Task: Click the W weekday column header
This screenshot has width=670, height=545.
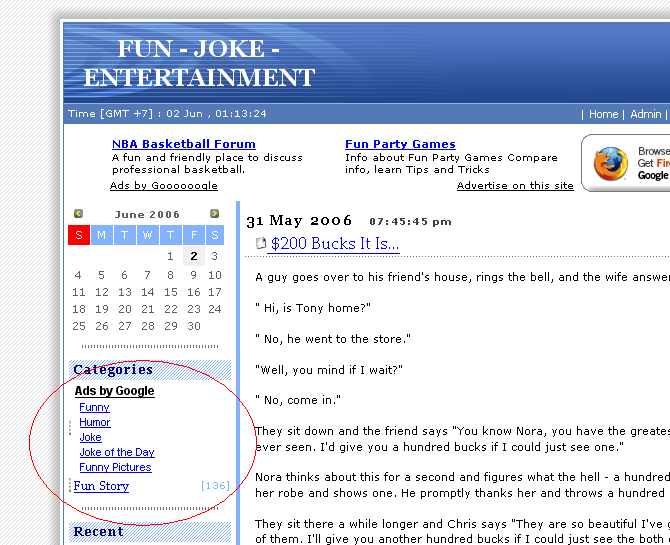Action: click(x=147, y=235)
